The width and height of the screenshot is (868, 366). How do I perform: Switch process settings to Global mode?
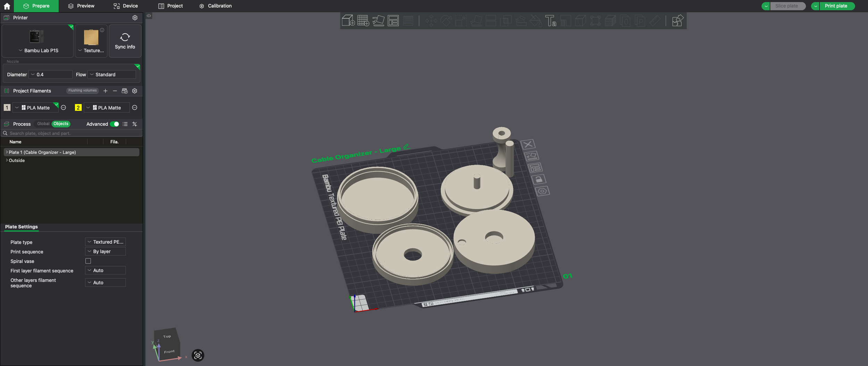[43, 124]
